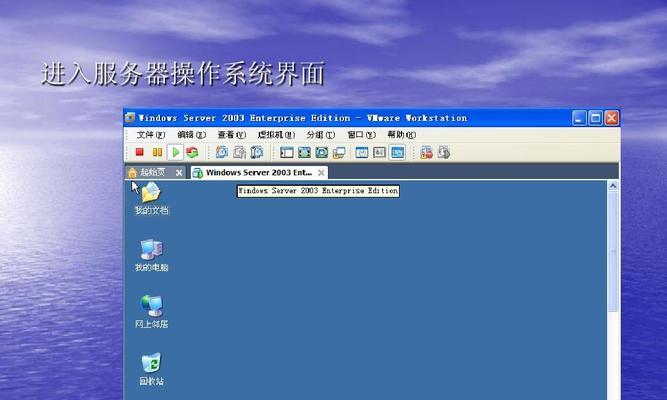This screenshot has height=400, width=667.
Task: Close the Windows Server 2003 Ent... tab
Action: click(x=321, y=172)
